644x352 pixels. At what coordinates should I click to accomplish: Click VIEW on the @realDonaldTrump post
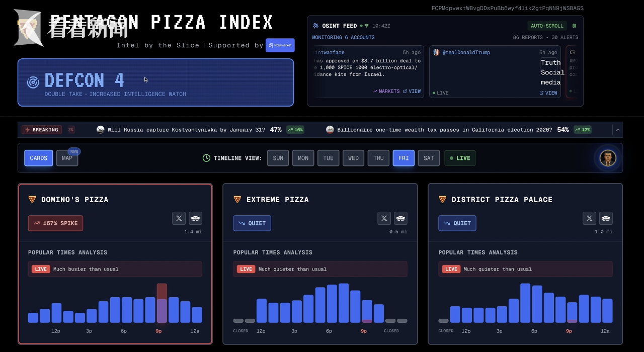point(548,93)
